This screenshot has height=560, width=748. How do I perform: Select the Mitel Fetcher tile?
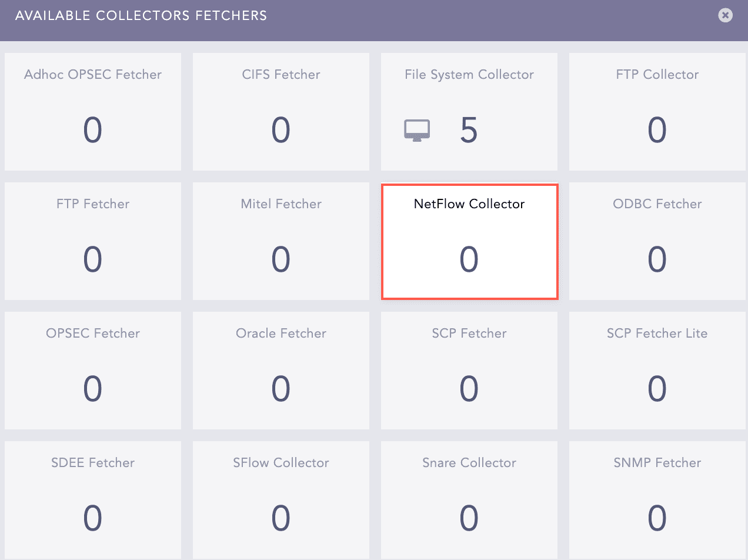pyautogui.click(x=280, y=241)
